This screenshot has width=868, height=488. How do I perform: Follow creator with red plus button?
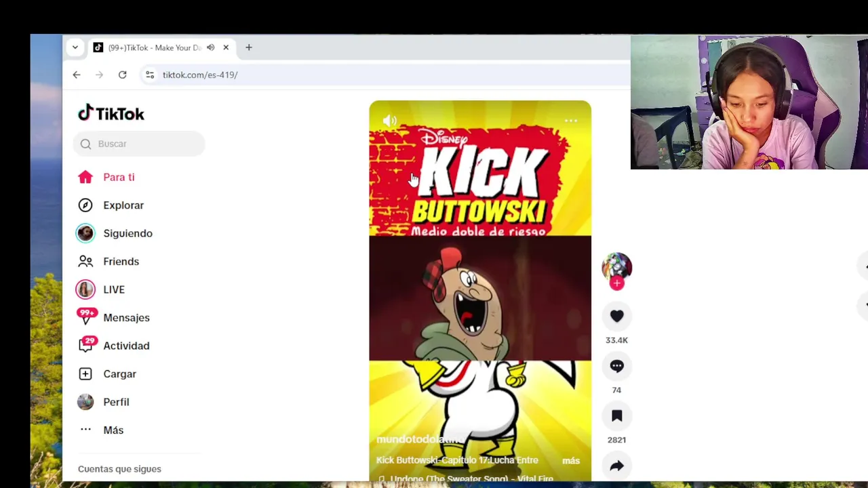[617, 284]
